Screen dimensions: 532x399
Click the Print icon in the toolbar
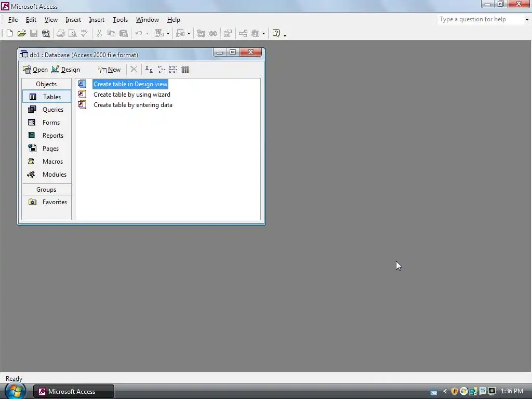pos(61,33)
